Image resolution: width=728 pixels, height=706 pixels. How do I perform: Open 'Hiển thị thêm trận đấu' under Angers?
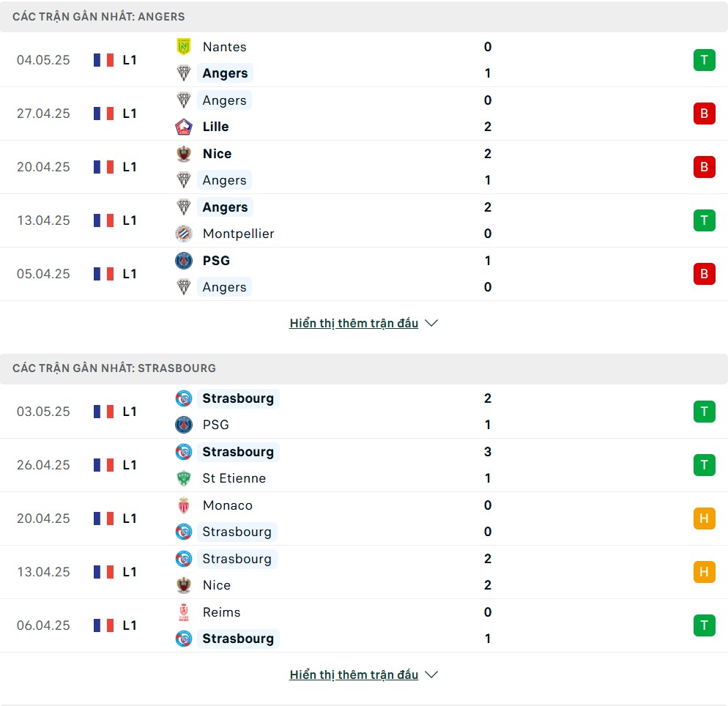point(354,323)
